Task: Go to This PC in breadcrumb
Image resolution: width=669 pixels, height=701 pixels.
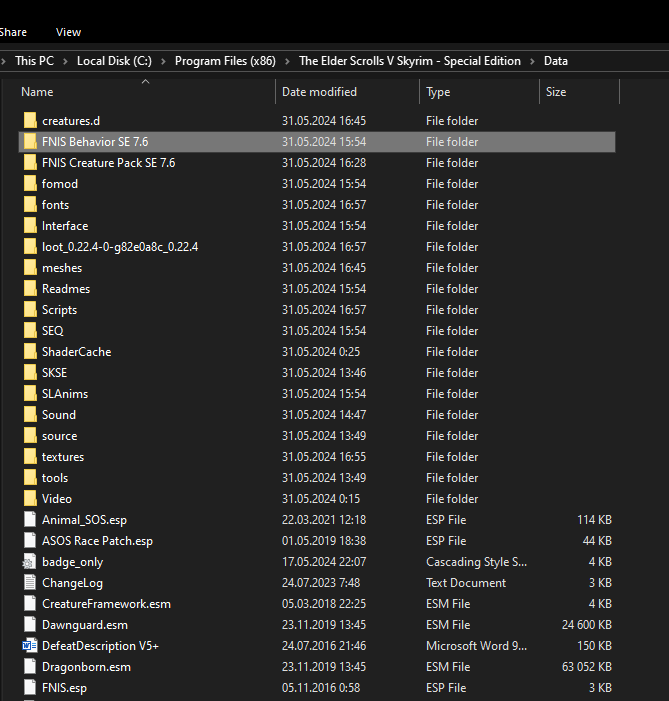Action: (x=34, y=61)
